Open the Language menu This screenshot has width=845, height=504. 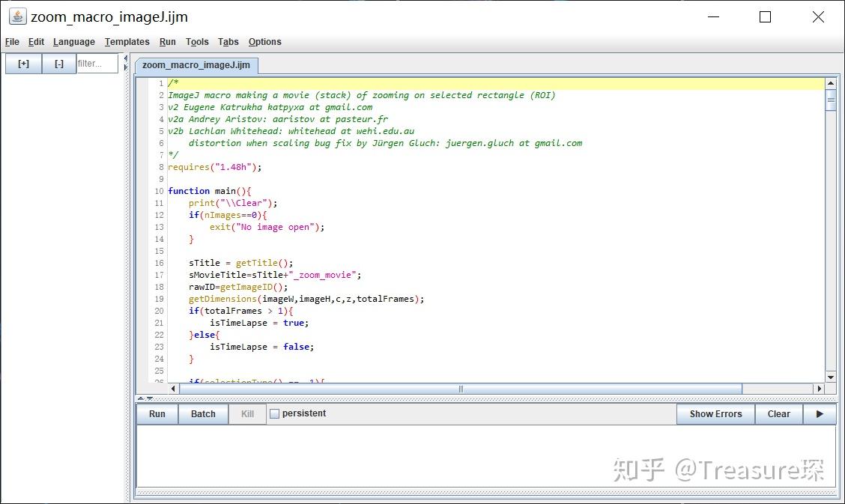click(74, 42)
